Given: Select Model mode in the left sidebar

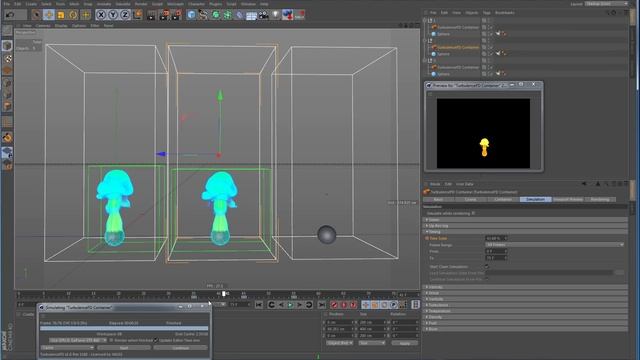Looking at the screenshot, I should click(7, 45).
